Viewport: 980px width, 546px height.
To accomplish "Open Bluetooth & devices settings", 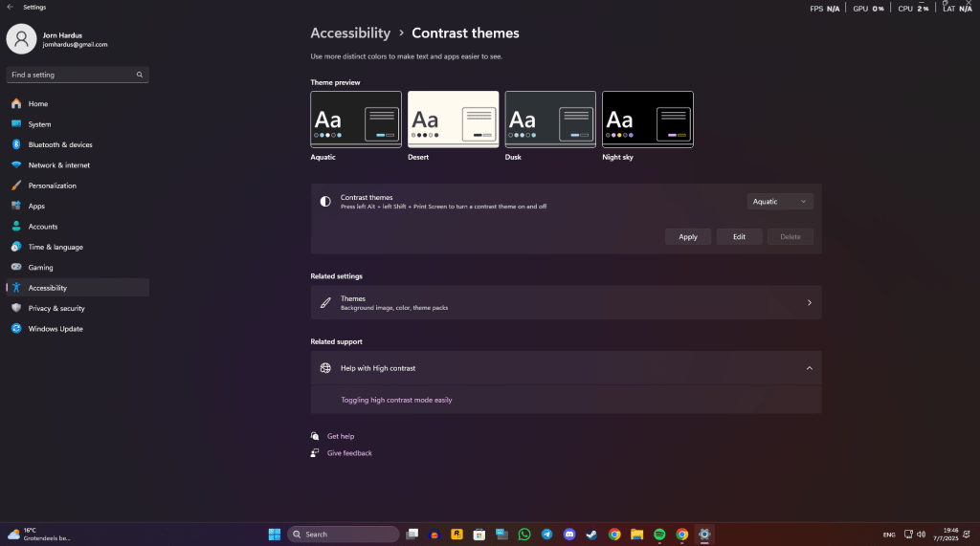I will (x=60, y=144).
